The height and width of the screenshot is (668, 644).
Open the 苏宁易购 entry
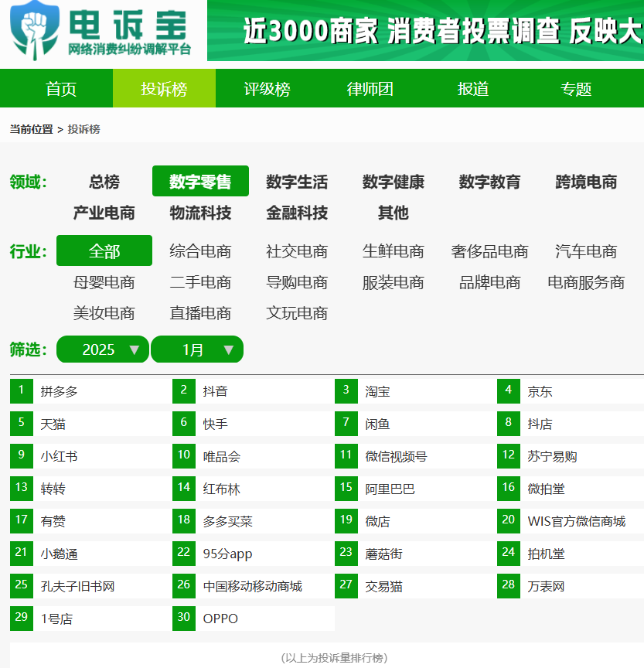(571, 456)
